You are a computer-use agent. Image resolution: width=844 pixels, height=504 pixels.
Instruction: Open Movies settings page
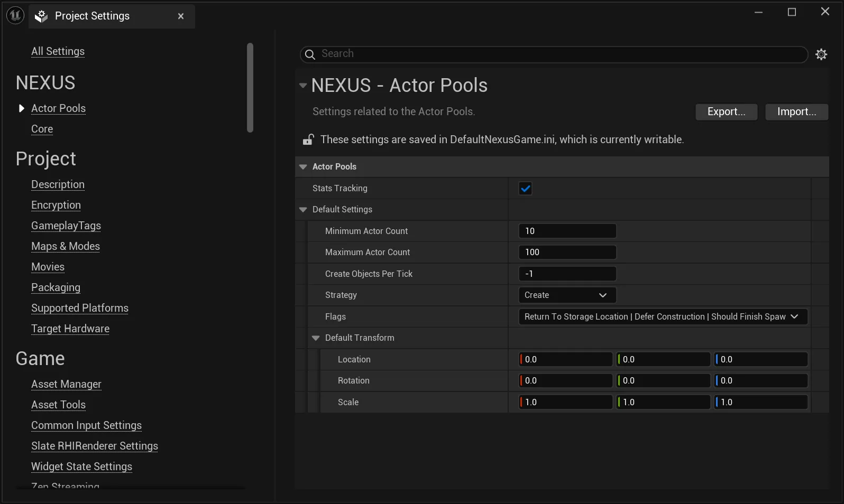48,267
